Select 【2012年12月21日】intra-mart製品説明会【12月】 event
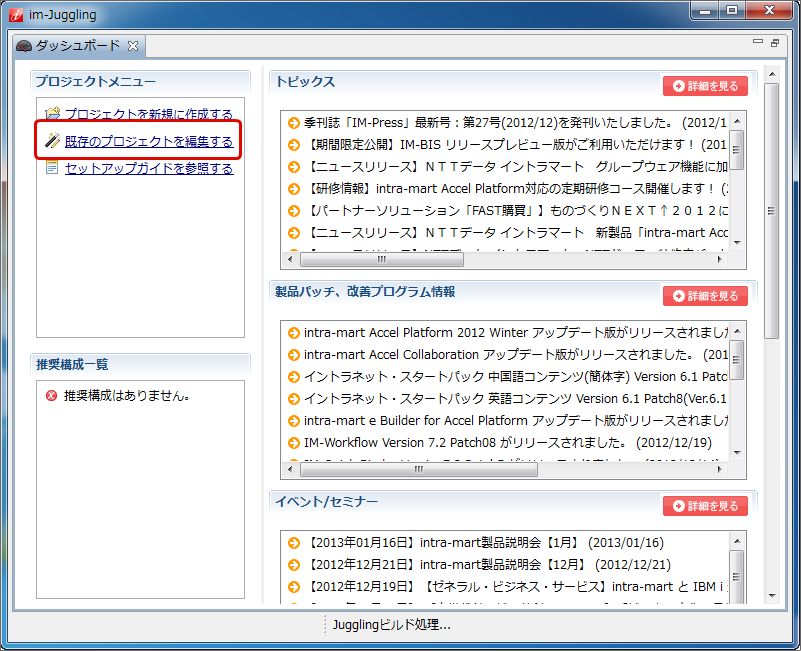 [x=487, y=565]
